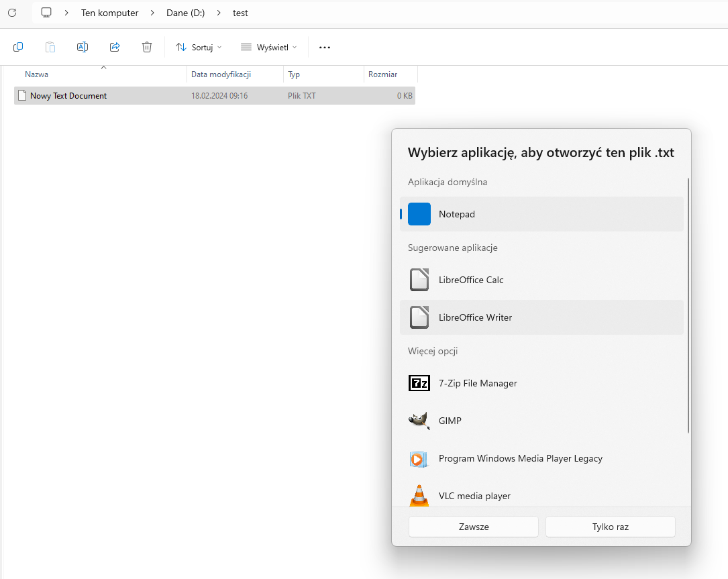Click the Refresh icon near address bar
This screenshot has height=579, width=728.
pos(12,13)
